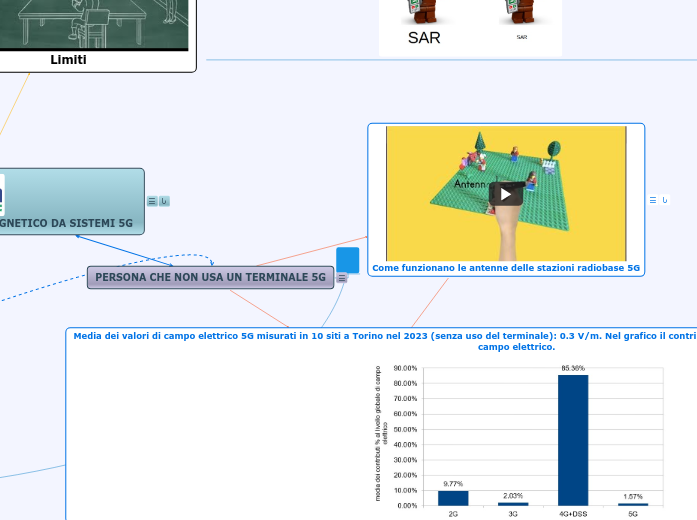Open attachment icon right of the antenna video node
Viewport: 697px width, 520px height.
(x=665, y=200)
